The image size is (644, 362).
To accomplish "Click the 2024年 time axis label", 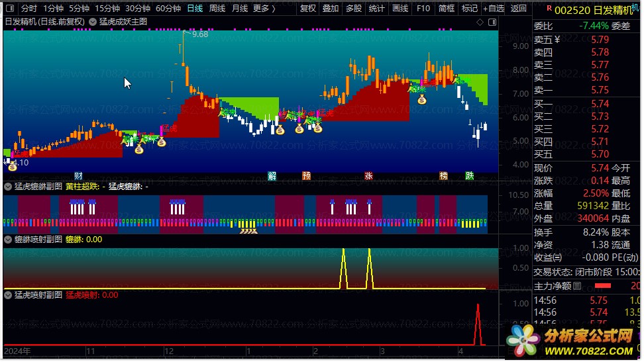I will coord(17,351).
